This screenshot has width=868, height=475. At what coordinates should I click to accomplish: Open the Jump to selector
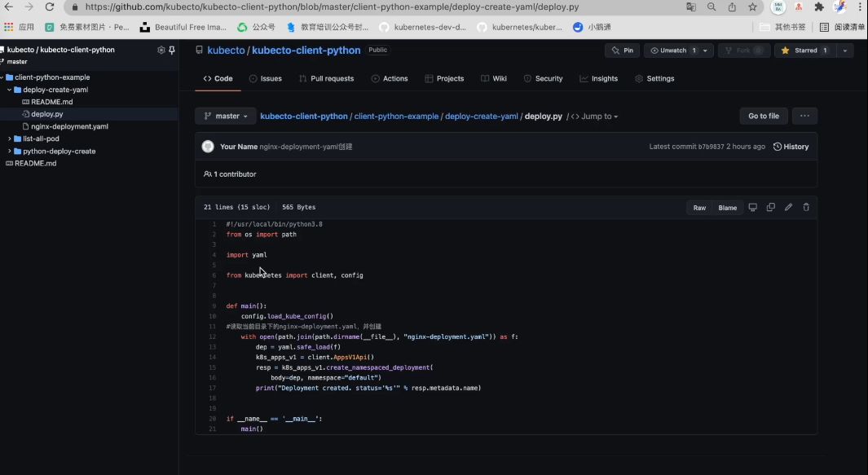click(x=595, y=116)
